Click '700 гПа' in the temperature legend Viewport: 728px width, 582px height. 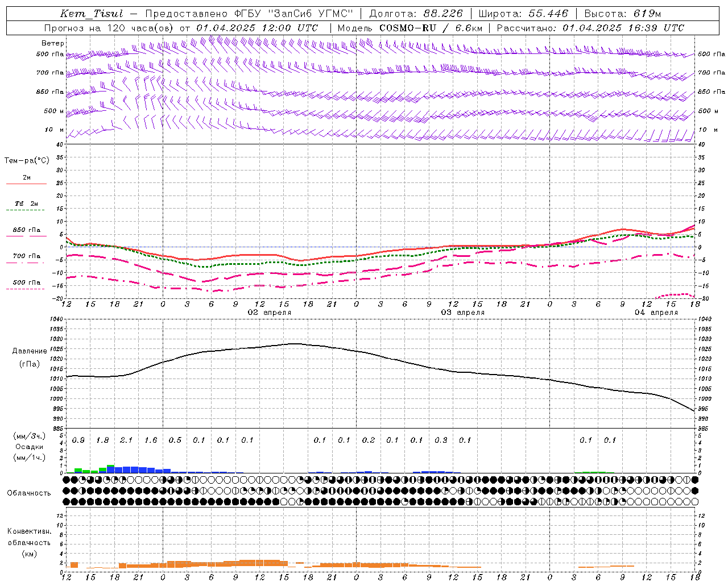(x=27, y=256)
